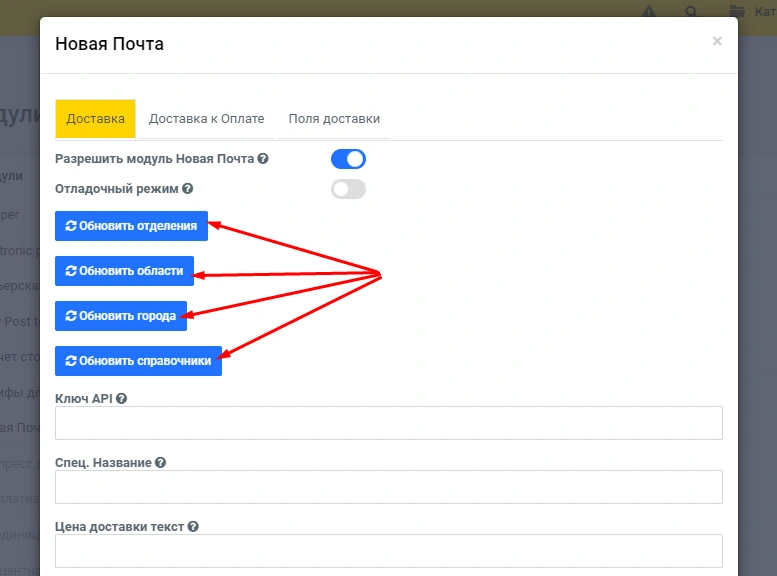Switch to the Доставка tab
777x576 pixels.
click(95, 118)
